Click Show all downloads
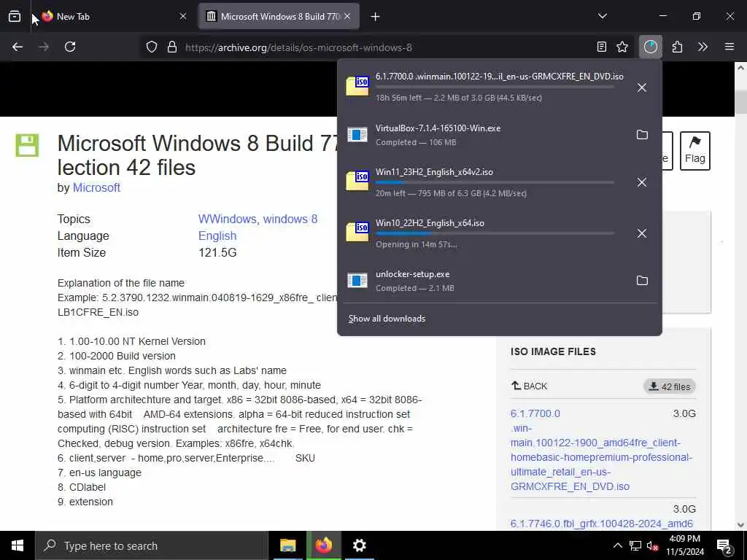Image resolution: width=747 pixels, height=560 pixels. click(x=387, y=319)
